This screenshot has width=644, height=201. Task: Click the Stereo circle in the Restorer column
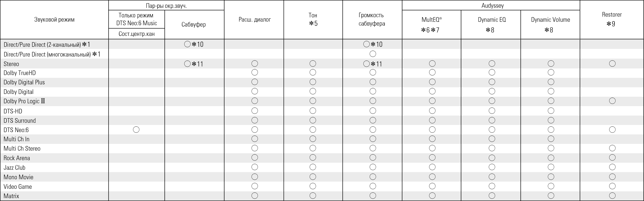coord(612,64)
